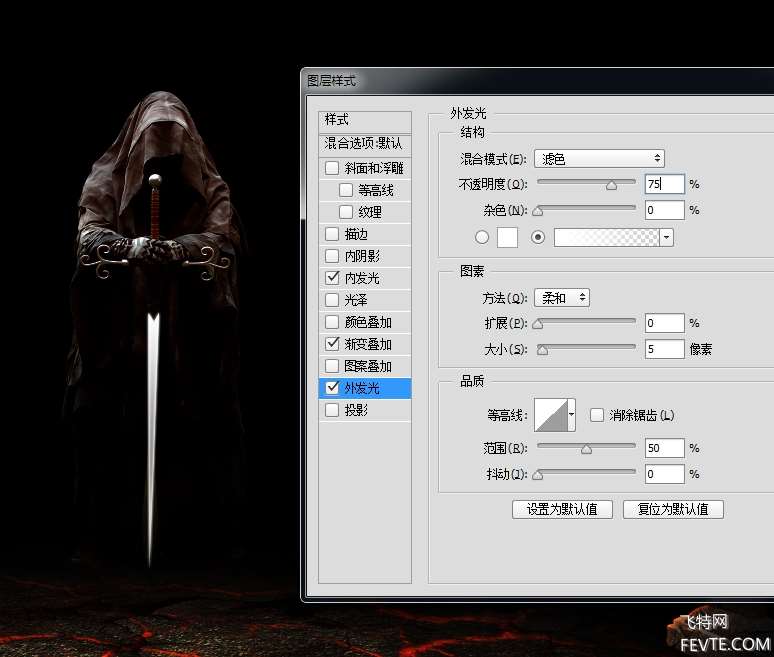
Task: Expand the 等高线 contour picker arrow
Action: (571, 415)
